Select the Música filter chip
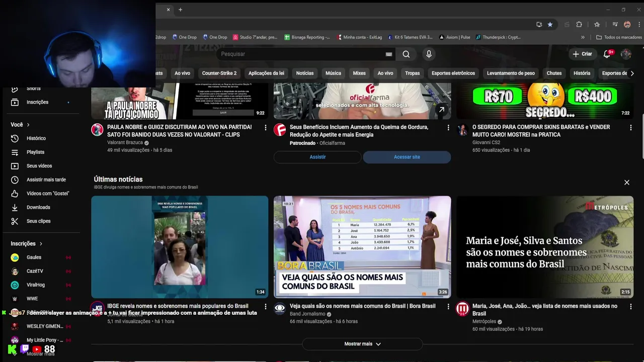The height and width of the screenshot is (362, 644). point(333,73)
